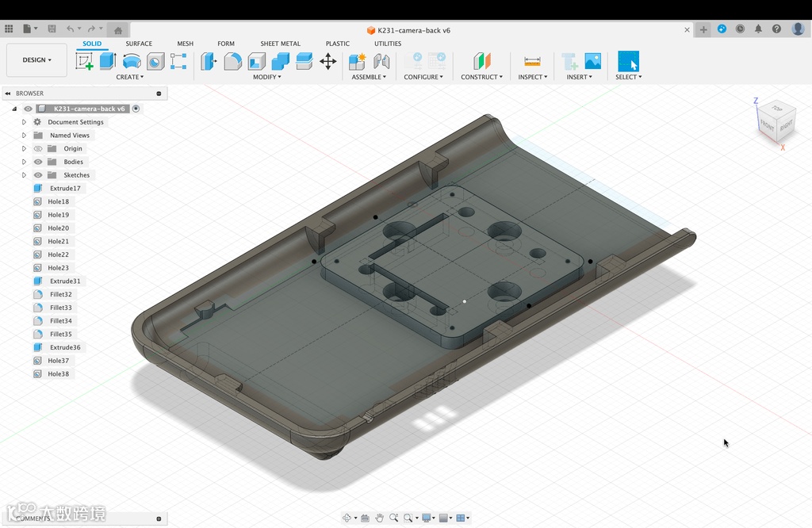This screenshot has height=528, width=812.
Task: Click the Home icon tab
Action: 118,30
